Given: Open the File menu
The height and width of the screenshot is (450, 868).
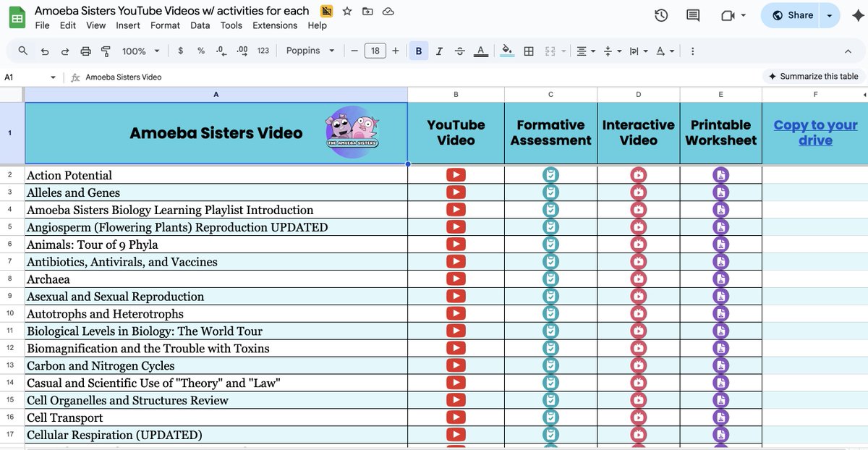Looking at the screenshot, I should click(42, 25).
